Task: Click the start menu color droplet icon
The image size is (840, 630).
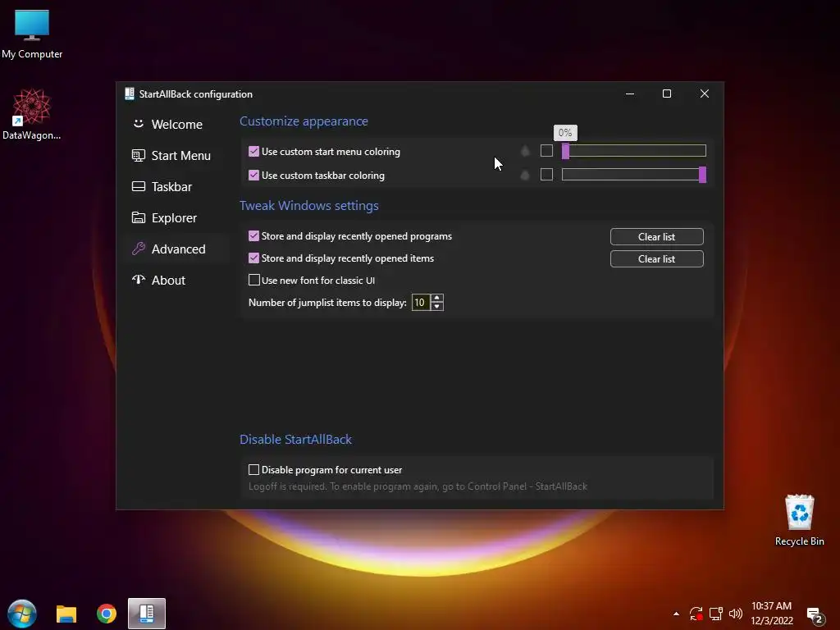Action: [x=526, y=151]
